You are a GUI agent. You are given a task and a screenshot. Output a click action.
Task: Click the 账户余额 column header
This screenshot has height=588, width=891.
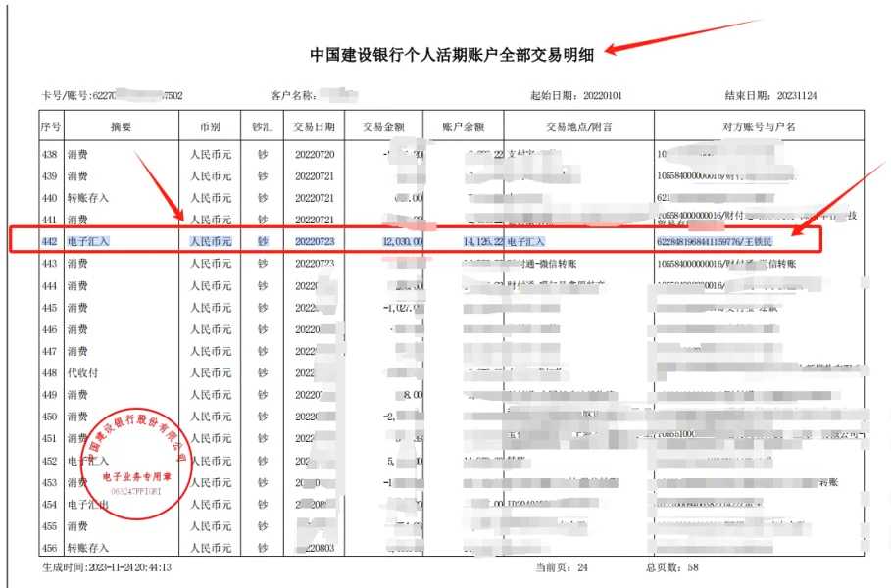(463, 126)
